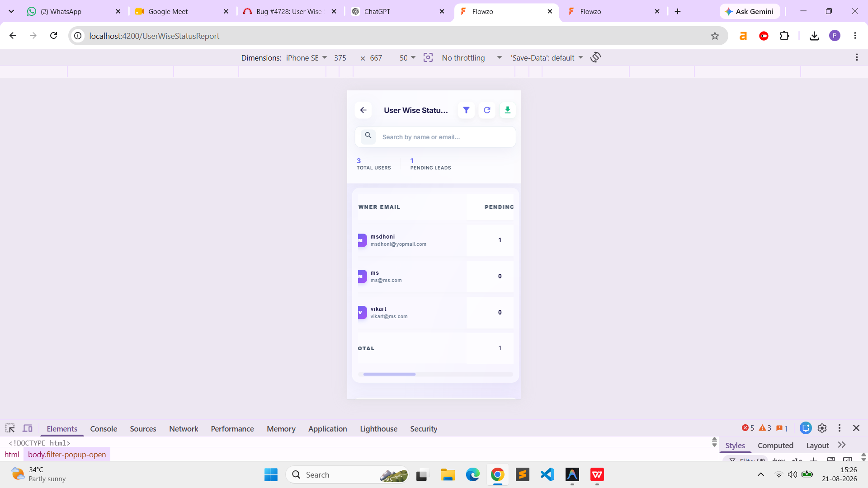Switch to the Console tab
The width and height of the screenshot is (868, 488).
(x=104, y=429)
